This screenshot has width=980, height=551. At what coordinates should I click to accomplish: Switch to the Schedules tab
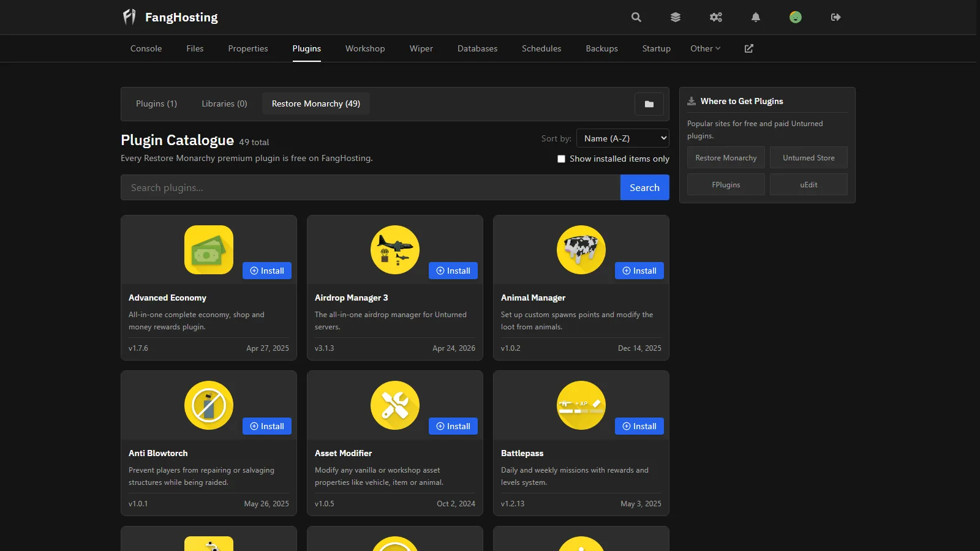click(x=541, y=48)
